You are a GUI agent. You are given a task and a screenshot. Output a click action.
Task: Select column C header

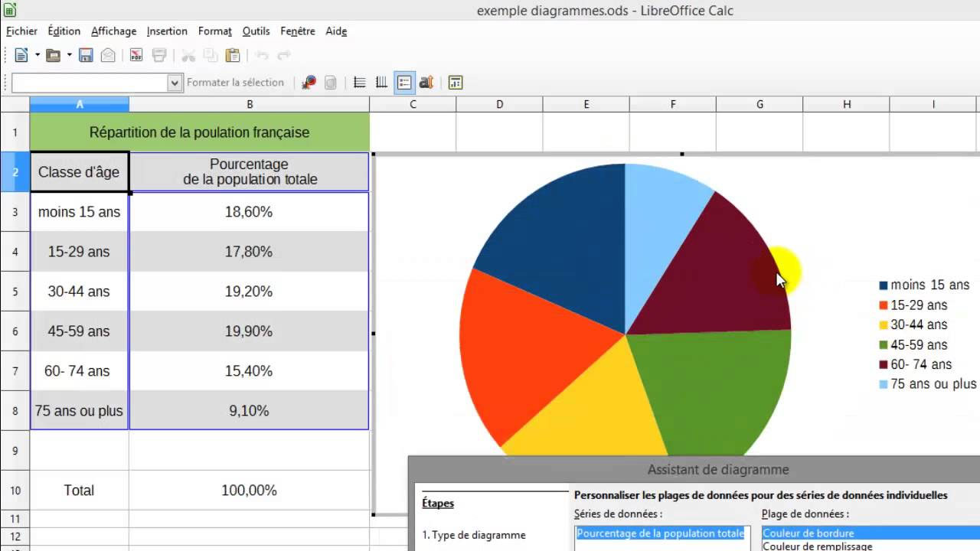point(413,104)
